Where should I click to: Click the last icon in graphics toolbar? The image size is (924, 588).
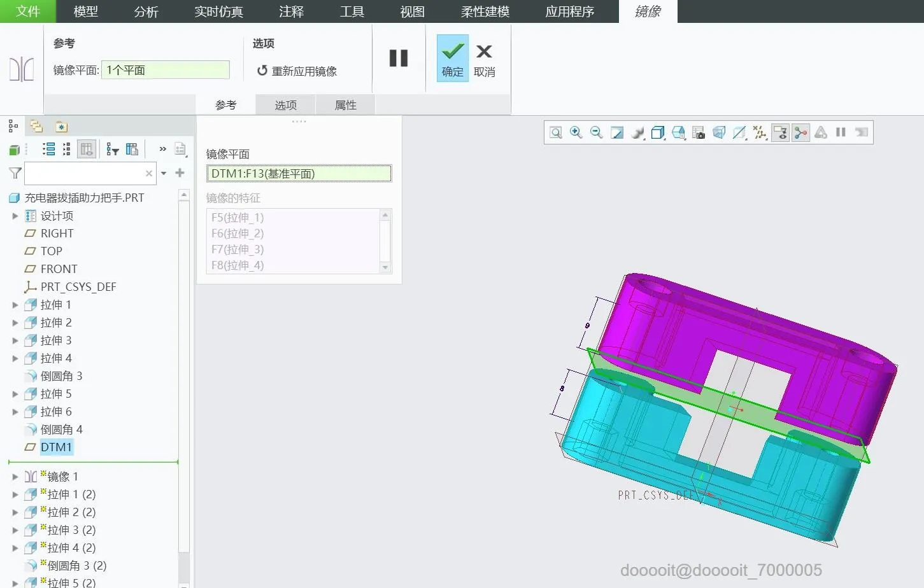(x=862, y=132)
